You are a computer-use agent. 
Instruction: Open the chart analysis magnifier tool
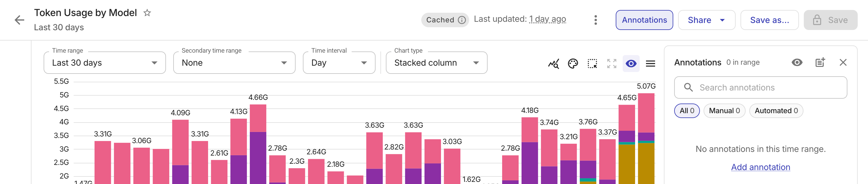(x=554, y=63)
